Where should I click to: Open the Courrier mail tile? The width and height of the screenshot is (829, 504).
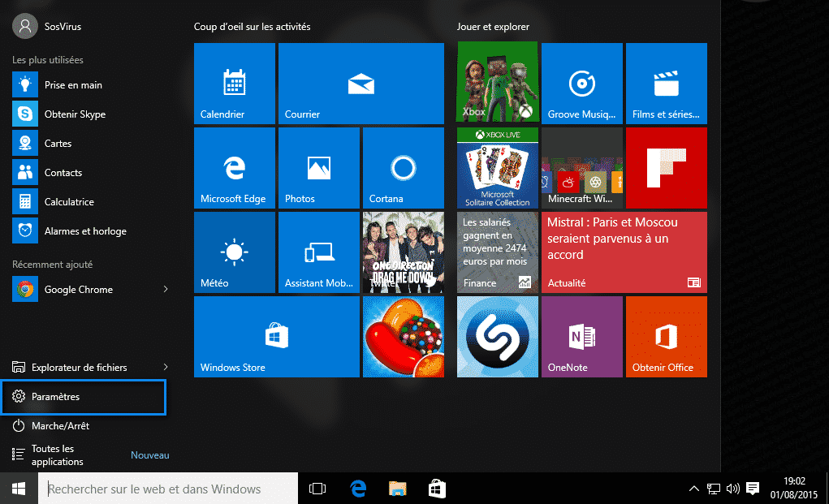(361, 84)
